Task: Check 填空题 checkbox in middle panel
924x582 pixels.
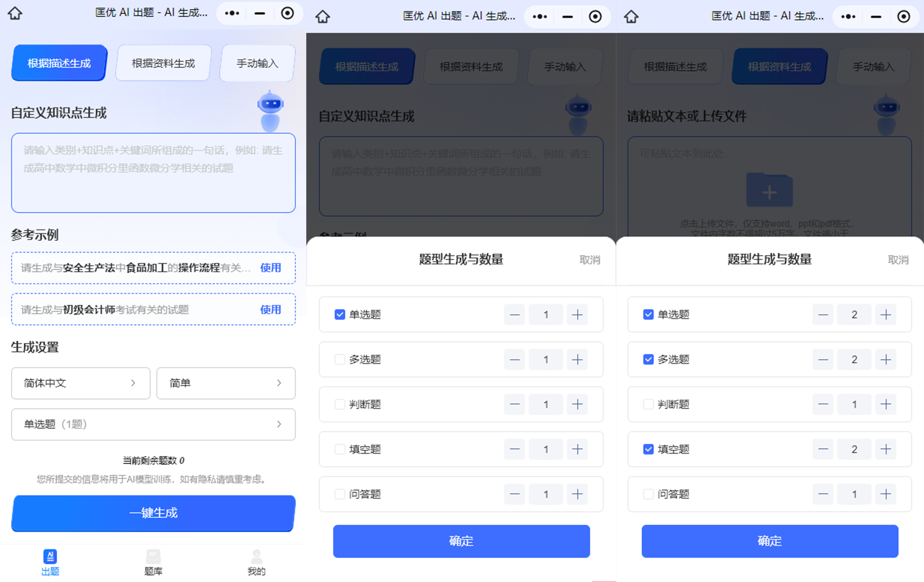Action: click(340, 449)
